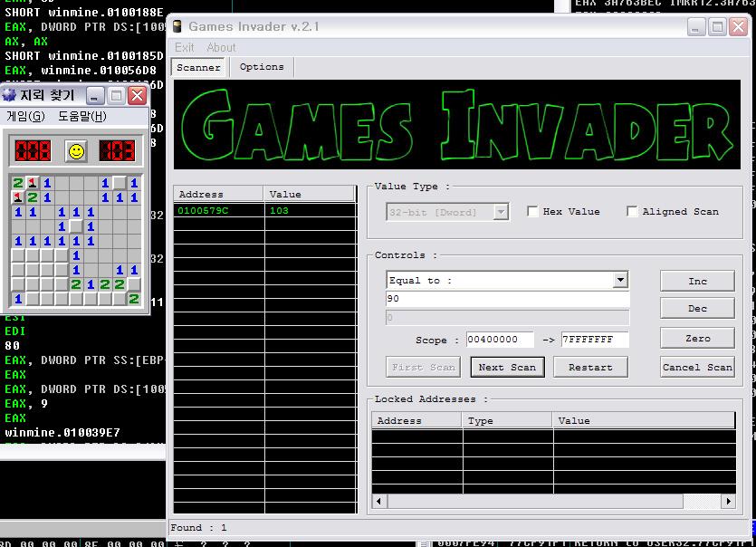Switch to the Scanner tab

tap(198, 67)
